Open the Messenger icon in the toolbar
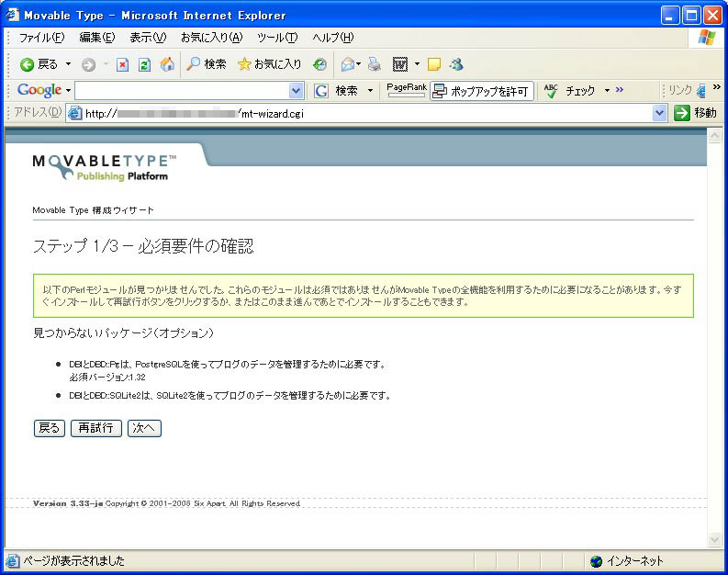The height and width of the screenshot is (575, 728). click(x=456, y=64)
